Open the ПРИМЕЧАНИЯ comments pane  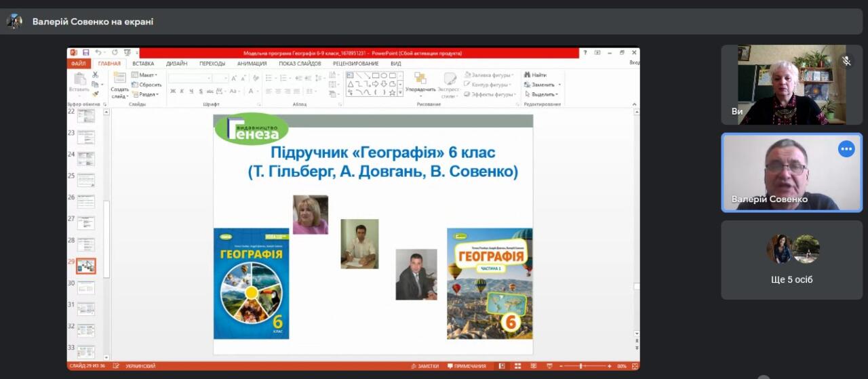click(466, 366)
